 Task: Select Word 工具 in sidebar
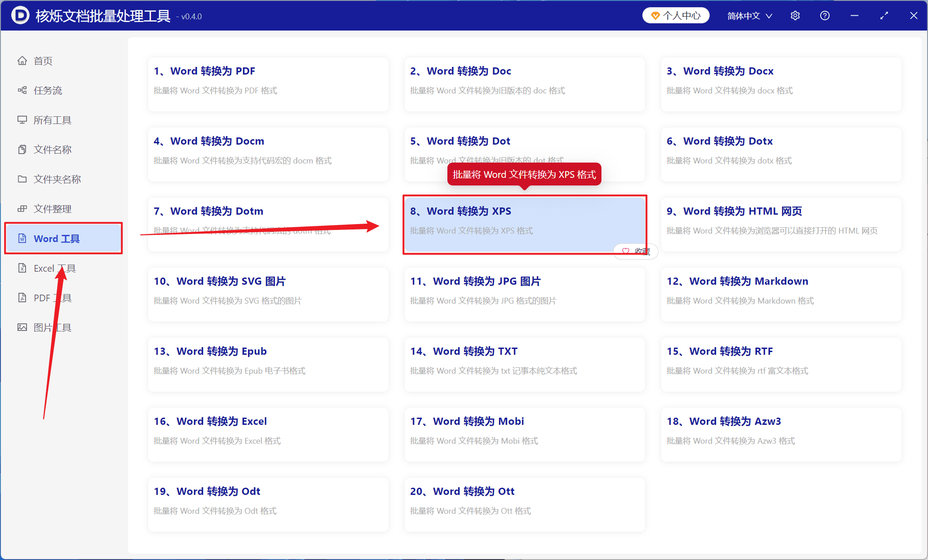(63, 238)
